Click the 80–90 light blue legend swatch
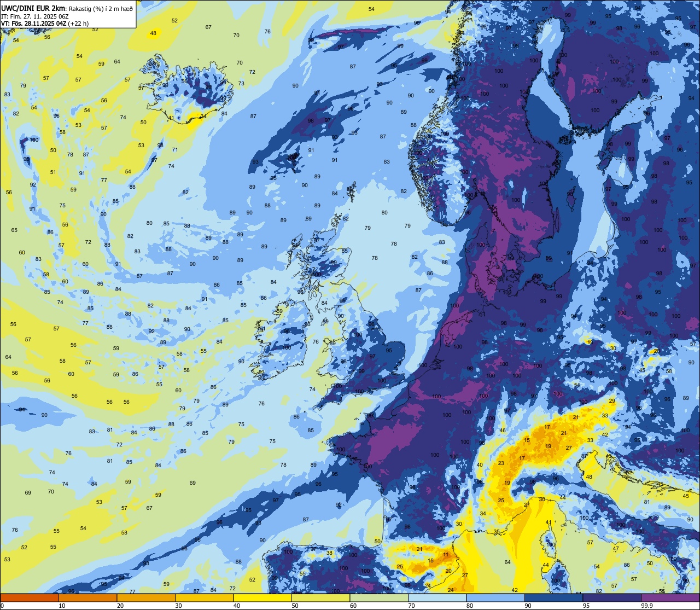700x610 pixels. pyautogui.click(x=495, y=597)
